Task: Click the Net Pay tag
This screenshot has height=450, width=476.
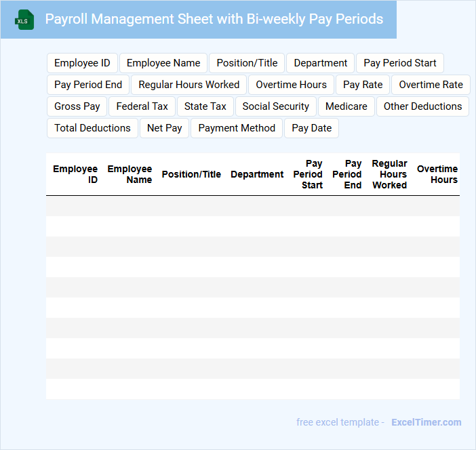Action: click(x=165, y=128)
